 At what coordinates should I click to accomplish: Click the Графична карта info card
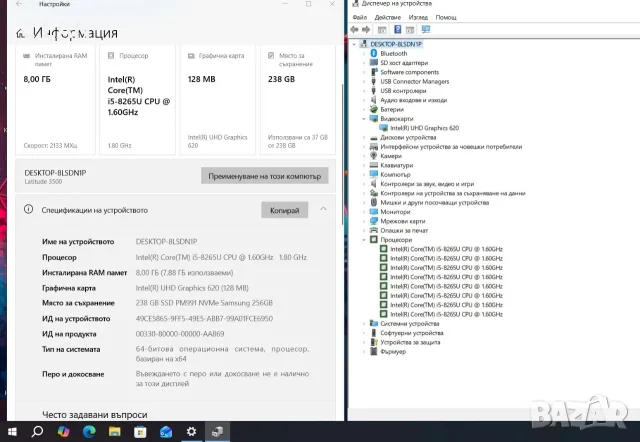click(x=218, y=100)
